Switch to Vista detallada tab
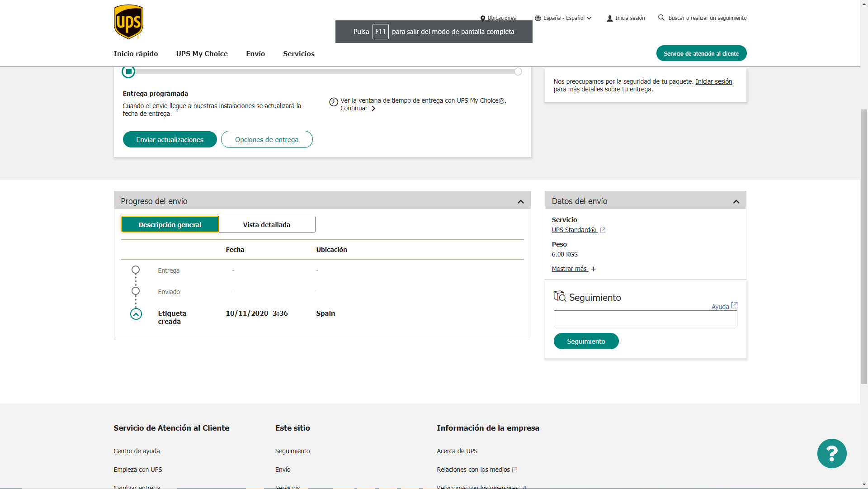The image size is (868, 489). click(267, 224)
